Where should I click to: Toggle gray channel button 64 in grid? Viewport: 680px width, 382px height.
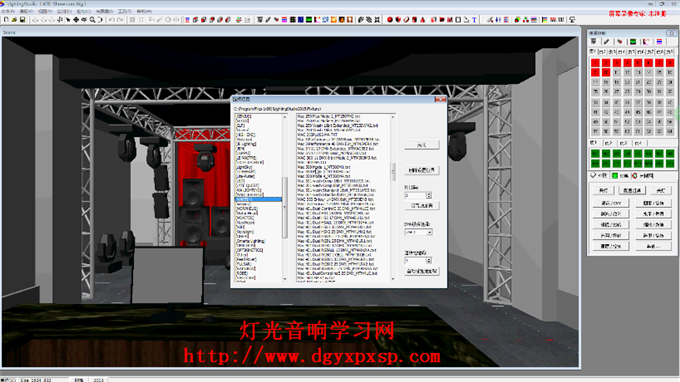click(670, 131)
